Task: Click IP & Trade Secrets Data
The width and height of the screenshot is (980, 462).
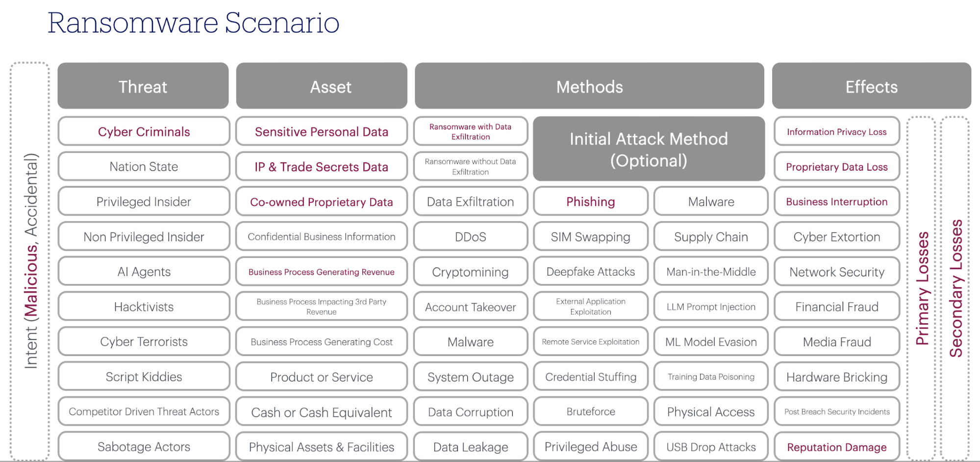Action: 321,166
